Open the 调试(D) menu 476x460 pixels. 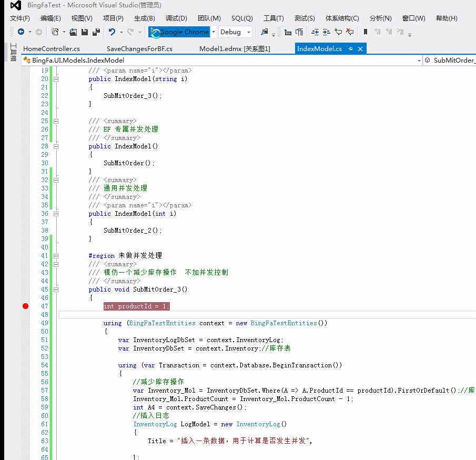176,18
